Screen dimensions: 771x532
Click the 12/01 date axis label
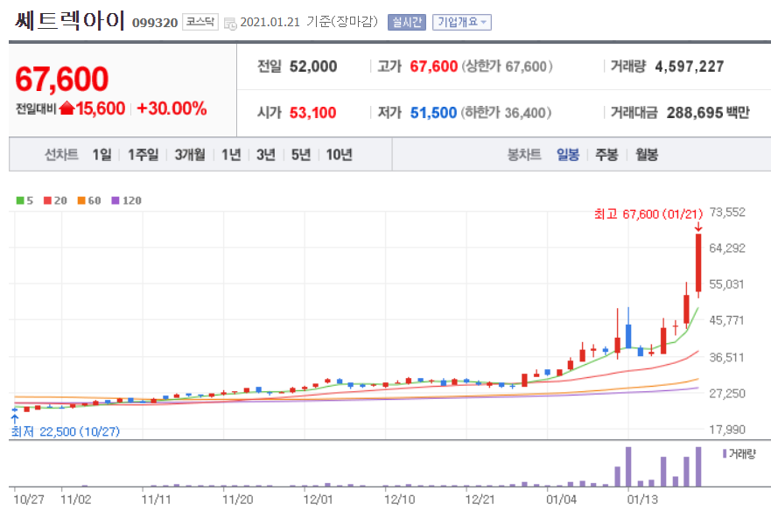click(x=319, y=500)
